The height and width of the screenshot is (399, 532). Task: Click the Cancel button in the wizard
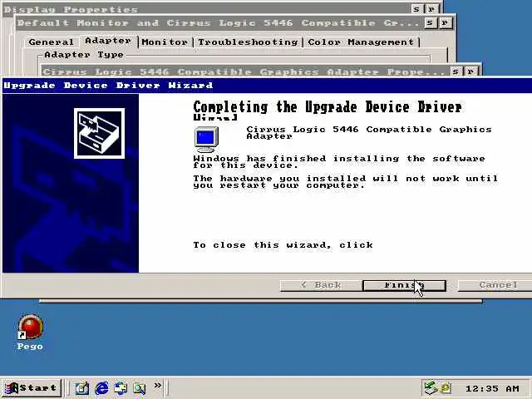click(497, 285)
